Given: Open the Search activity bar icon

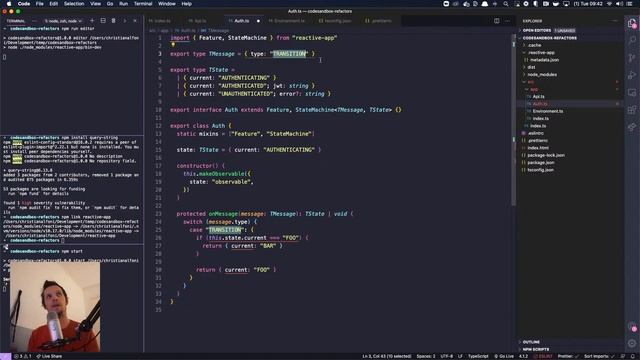Looking at the screenshot, I should [632, 40].
